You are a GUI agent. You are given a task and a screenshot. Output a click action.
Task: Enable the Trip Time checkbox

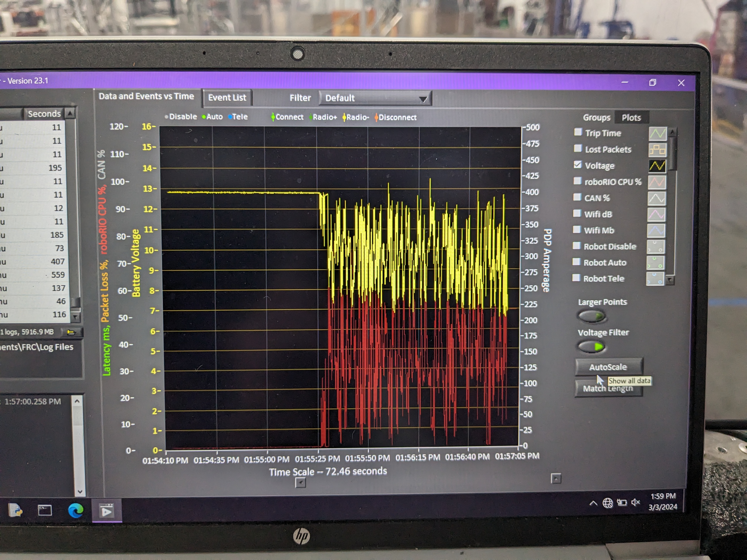(578, 132)
